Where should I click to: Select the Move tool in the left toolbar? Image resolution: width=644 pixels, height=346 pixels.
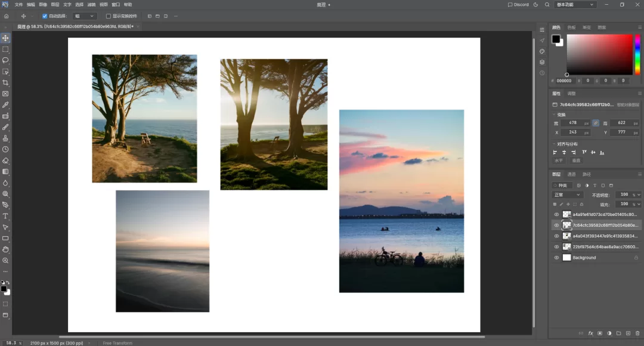(x=5, y=38)
